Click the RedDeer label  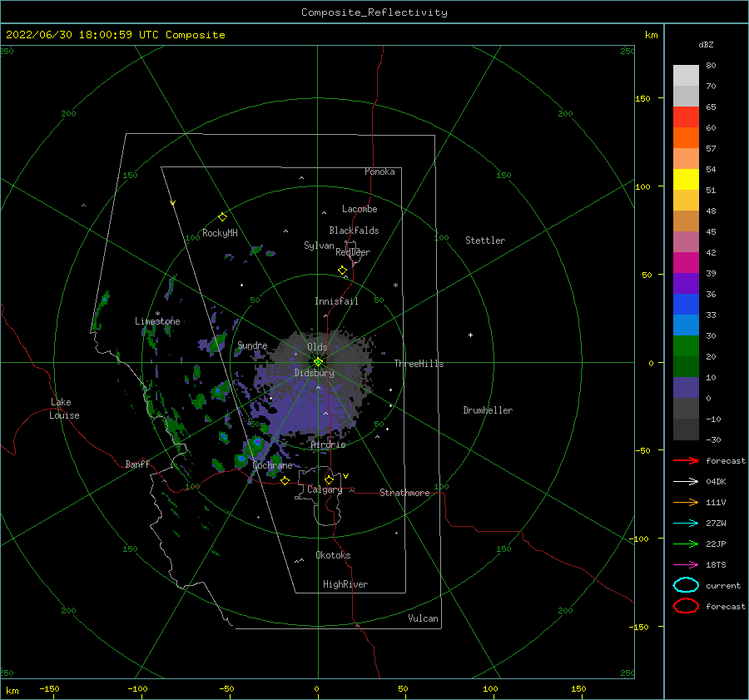point(353,252)
